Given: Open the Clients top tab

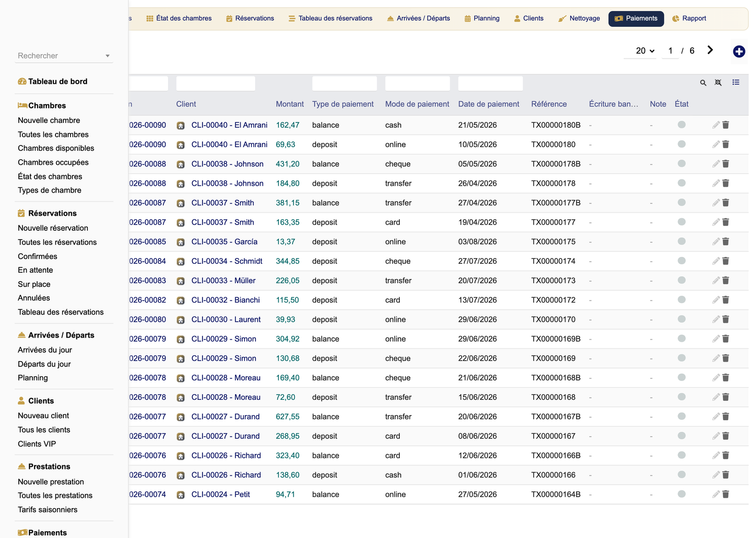Looking at the screenshot, I should [x=528, y=18].
